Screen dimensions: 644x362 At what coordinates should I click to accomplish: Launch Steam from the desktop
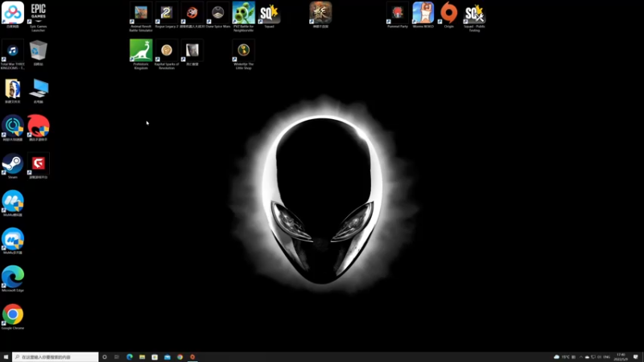coord(13,166)
